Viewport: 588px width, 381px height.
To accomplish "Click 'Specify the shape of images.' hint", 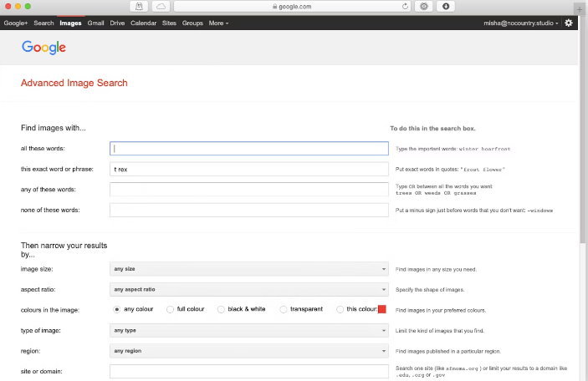I will pyautogui.click(x=430, y=290).
